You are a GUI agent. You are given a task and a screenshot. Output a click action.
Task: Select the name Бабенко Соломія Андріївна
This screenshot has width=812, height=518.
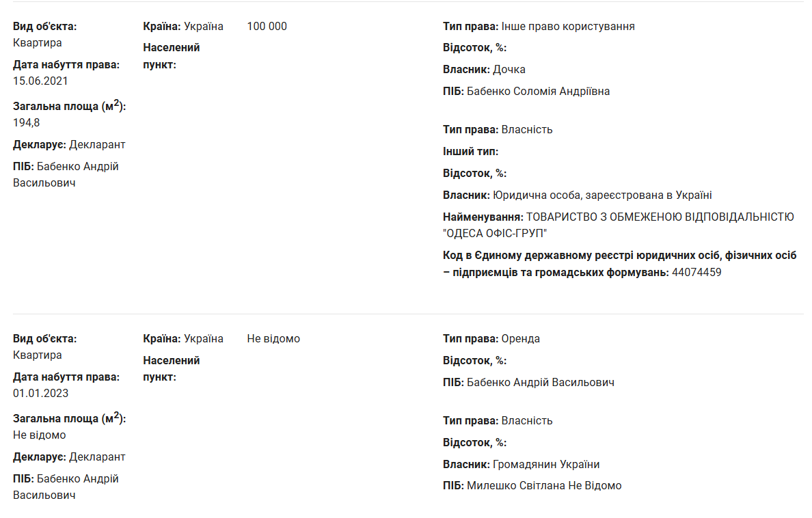click(x=538, y=92)
